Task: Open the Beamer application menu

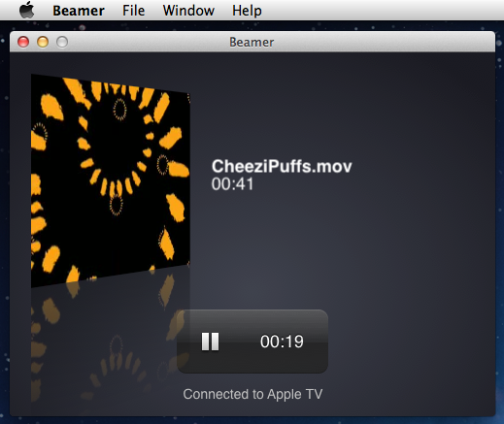Action: 79,11
